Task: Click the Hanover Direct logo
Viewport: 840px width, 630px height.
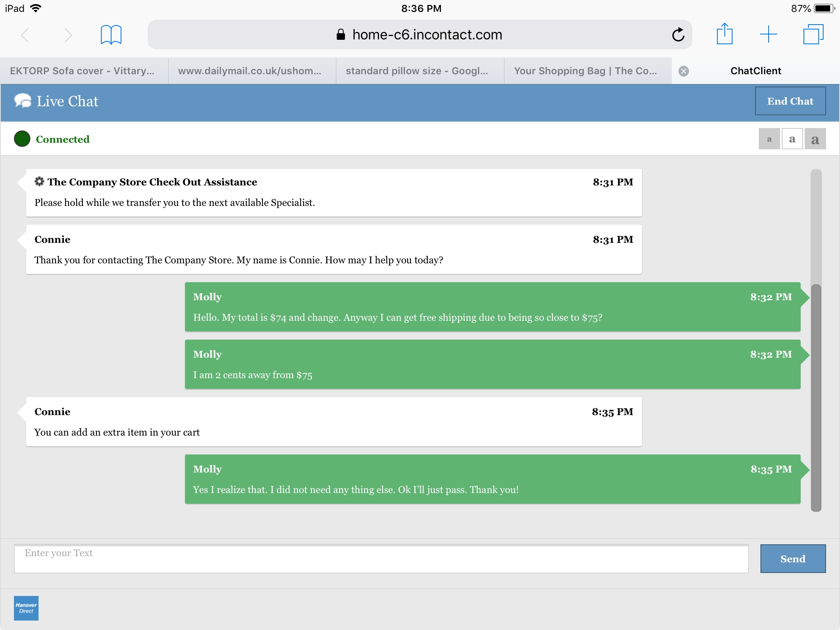Action: tap(26, 608)
